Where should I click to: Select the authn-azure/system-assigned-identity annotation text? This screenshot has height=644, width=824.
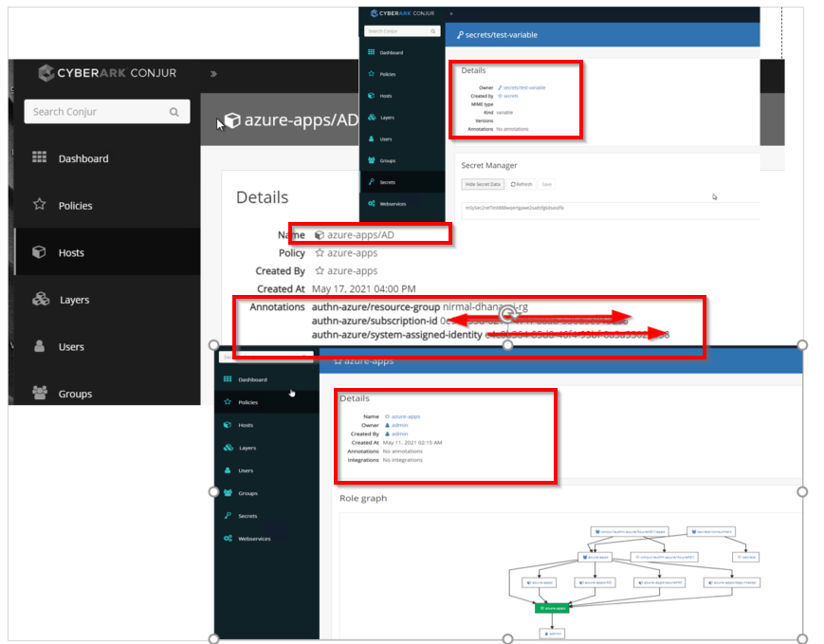(396, 335)
